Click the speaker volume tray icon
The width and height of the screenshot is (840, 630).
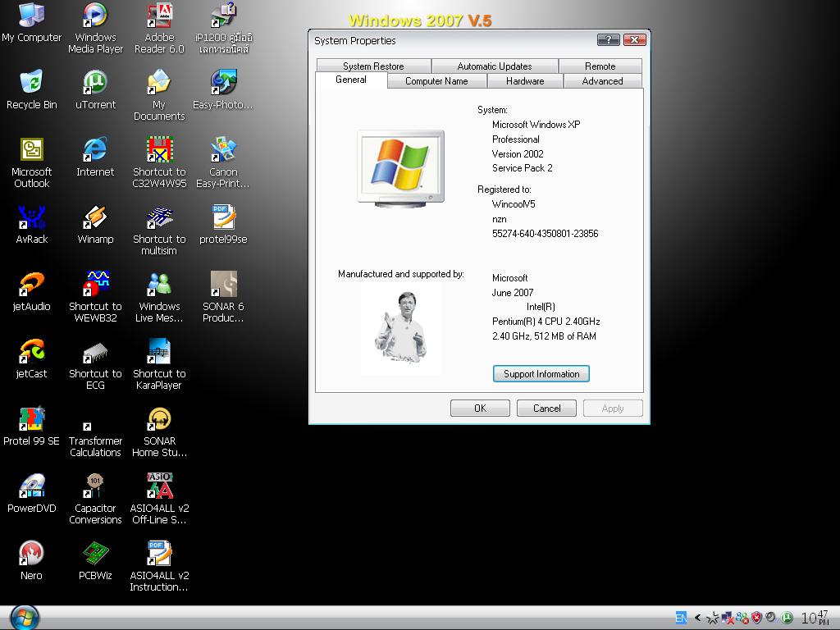click(x=770, y=618)
